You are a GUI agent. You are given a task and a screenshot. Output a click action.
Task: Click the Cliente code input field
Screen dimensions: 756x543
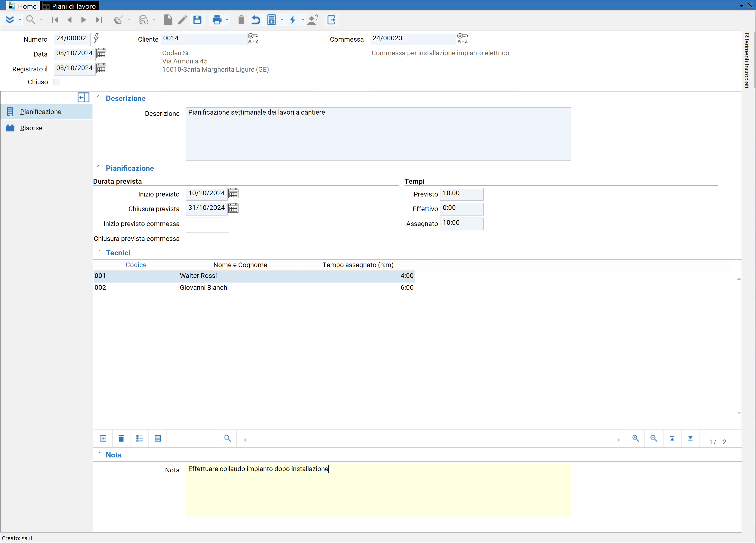(204, 39)
